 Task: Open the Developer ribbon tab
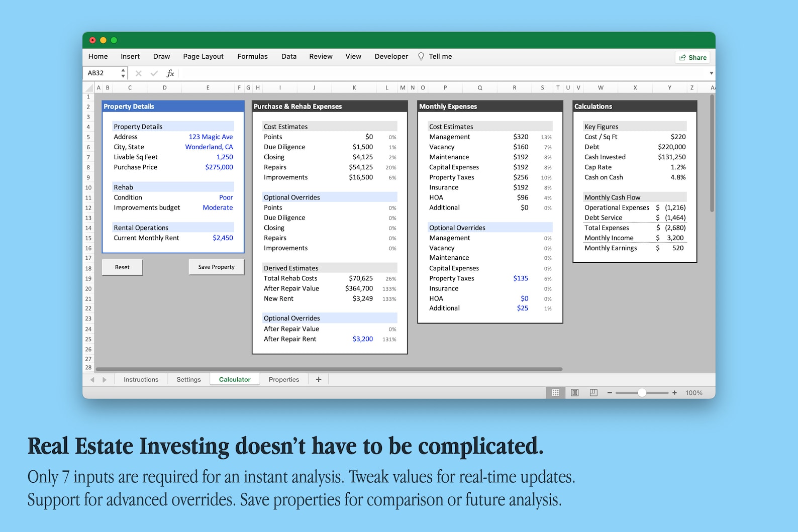point(391,56)
